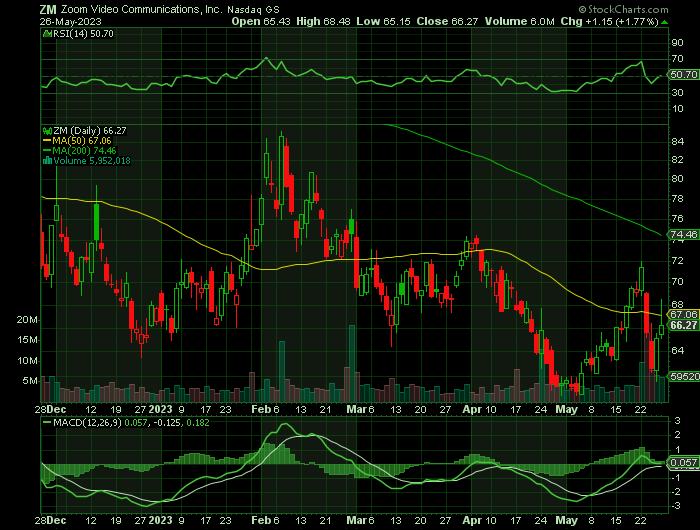The image size is (700, 530).
Task: Click the 'RSI(14) 50.70' legend label
Action: tap(83, 33)
